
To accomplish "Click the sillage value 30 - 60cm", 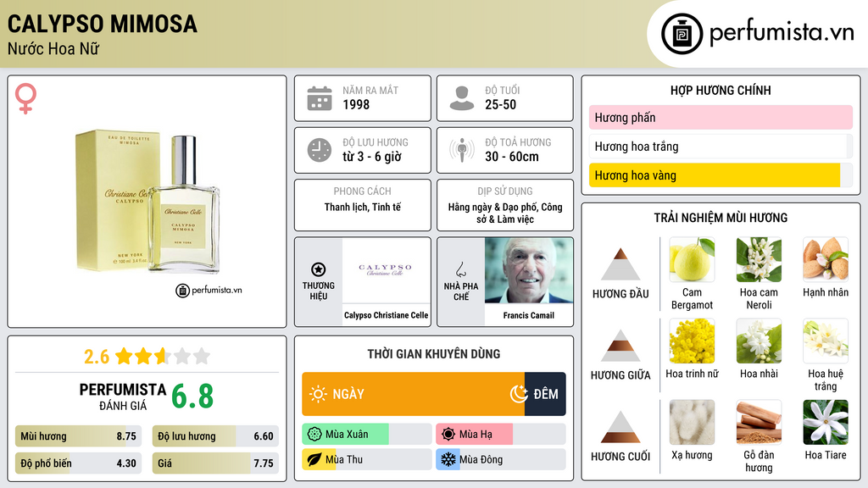I will (511, 157).
